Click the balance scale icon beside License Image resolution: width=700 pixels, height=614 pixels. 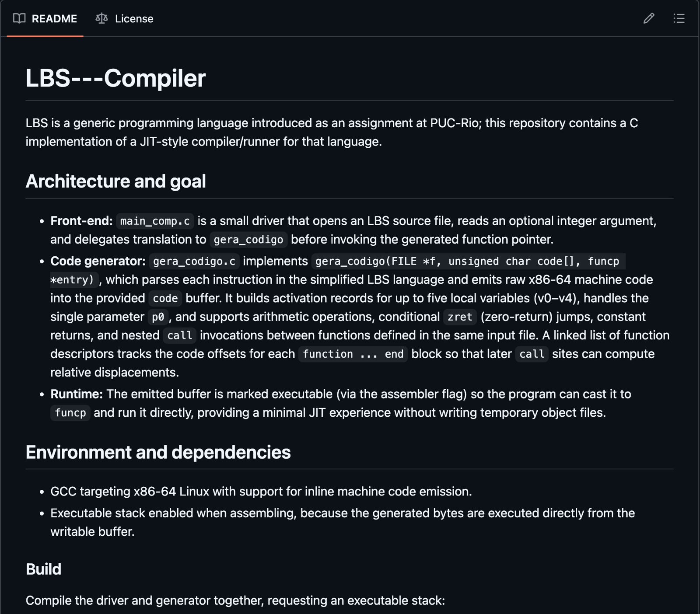(x=101, y=18)
